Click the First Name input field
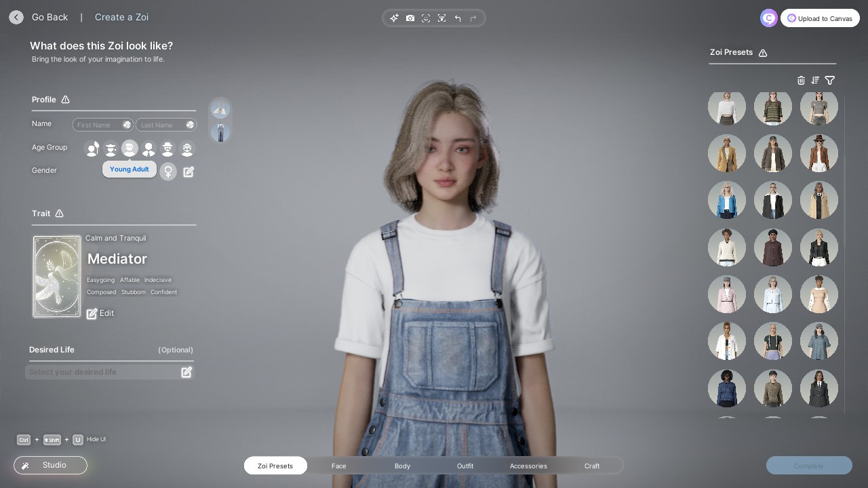The width and height of the screenshot is (868, 488). click(x=96, y=125)
